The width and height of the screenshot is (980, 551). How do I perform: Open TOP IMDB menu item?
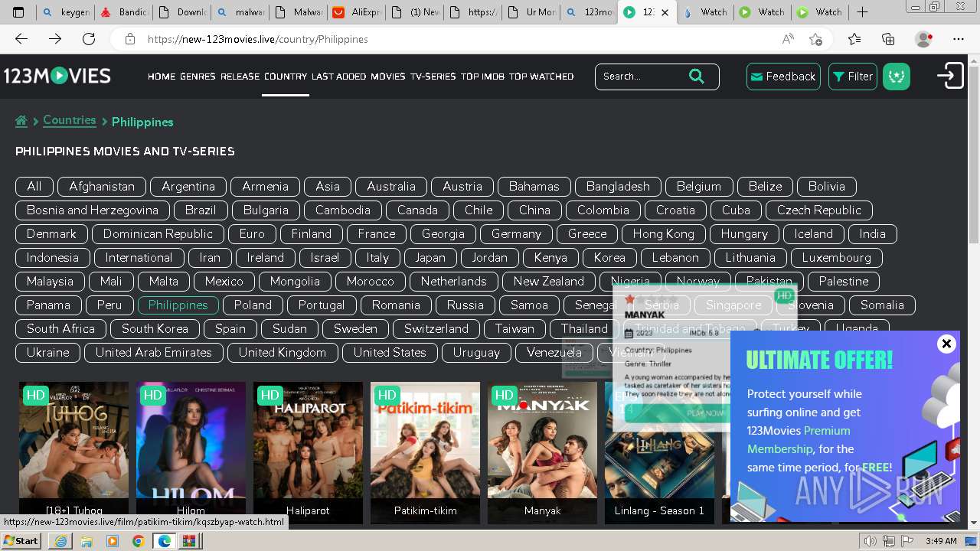[482, 77]
